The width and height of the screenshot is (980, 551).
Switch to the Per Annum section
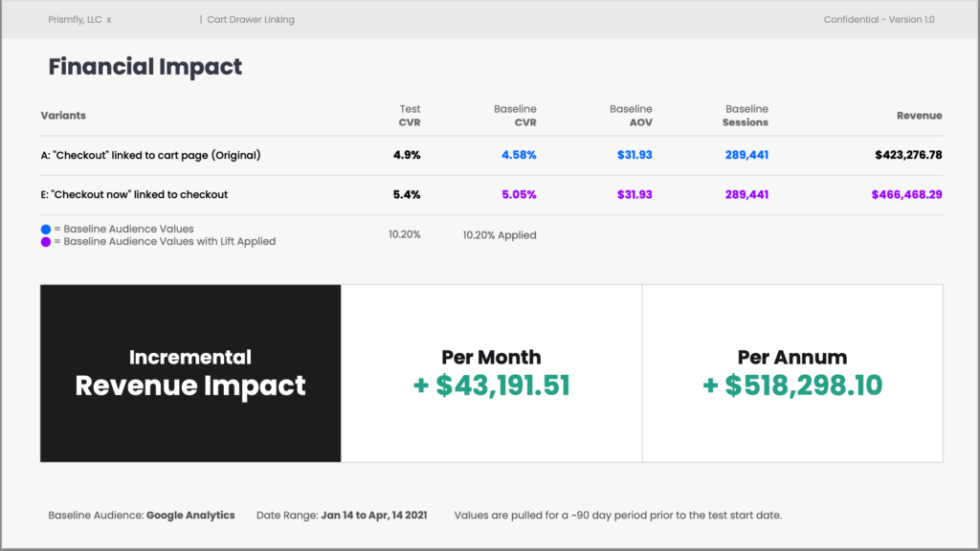coord(792,357)
